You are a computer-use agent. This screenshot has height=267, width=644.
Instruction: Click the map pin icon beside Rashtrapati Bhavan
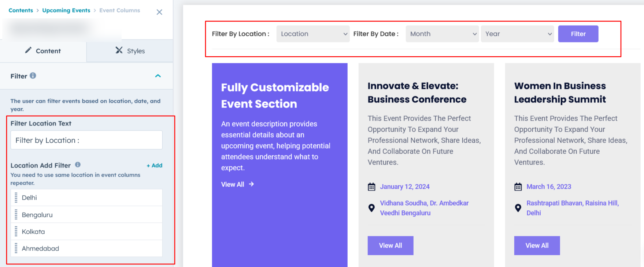(x=518, y=208)
